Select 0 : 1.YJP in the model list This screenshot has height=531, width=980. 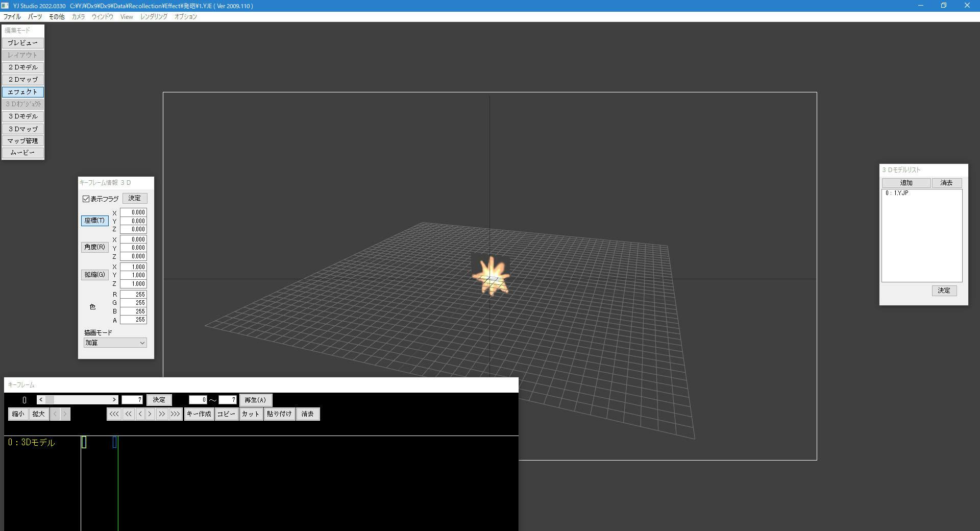click(897, 194)
